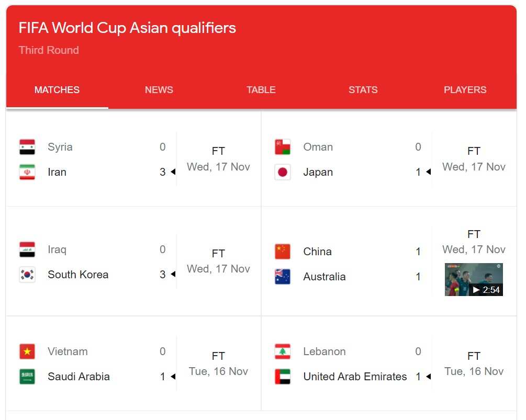Image resolution: width=526 pixels, height=420 pixels.
Task: Play the China vs Australia highlight video
Action: pyautogui.click(x=473, y=279)
